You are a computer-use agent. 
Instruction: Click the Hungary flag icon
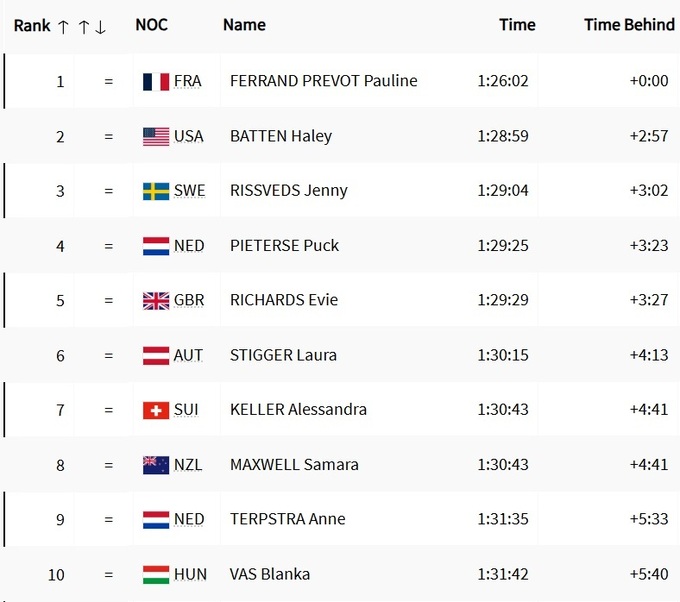click(x=156, y=574)
